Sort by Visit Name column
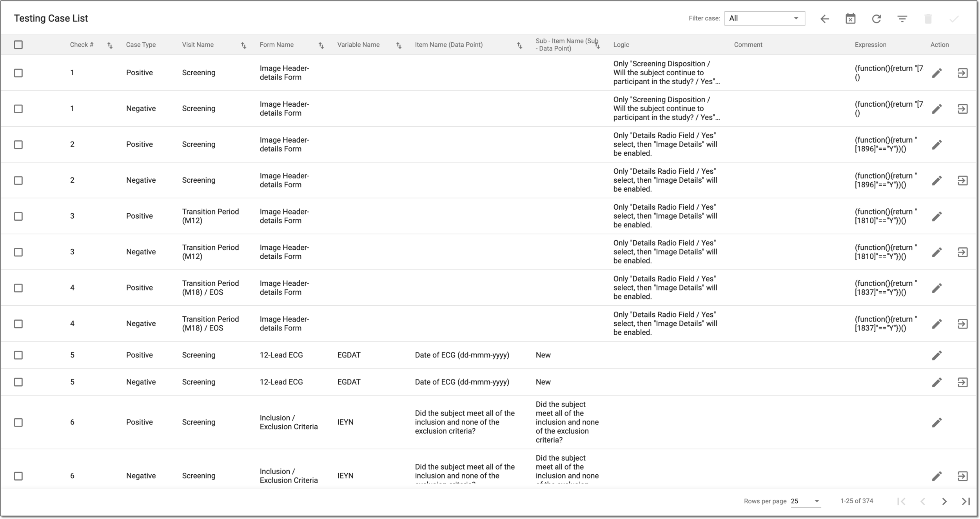Screen dimensions: 980x519 click(243, 45)
